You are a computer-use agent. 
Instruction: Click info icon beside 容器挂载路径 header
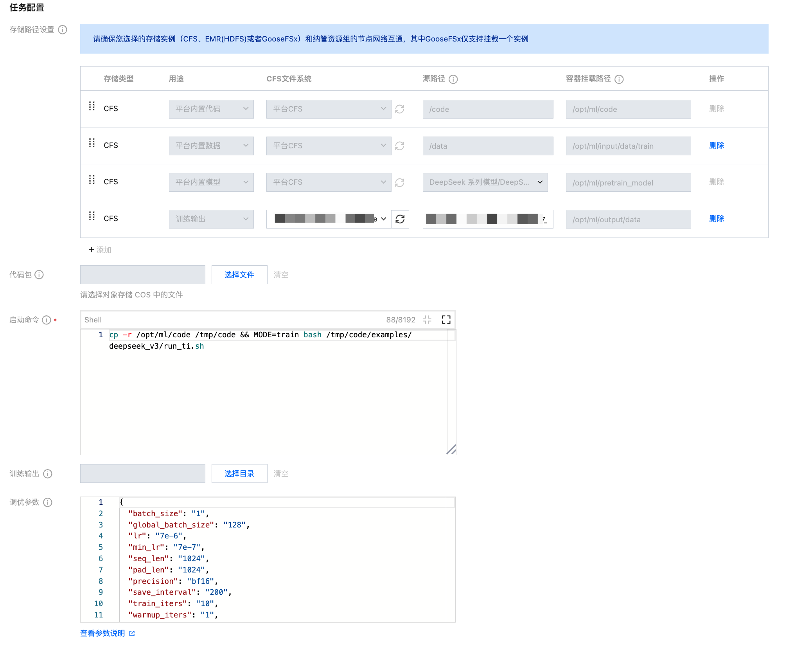pyautogui.click(x=619, y=79)
